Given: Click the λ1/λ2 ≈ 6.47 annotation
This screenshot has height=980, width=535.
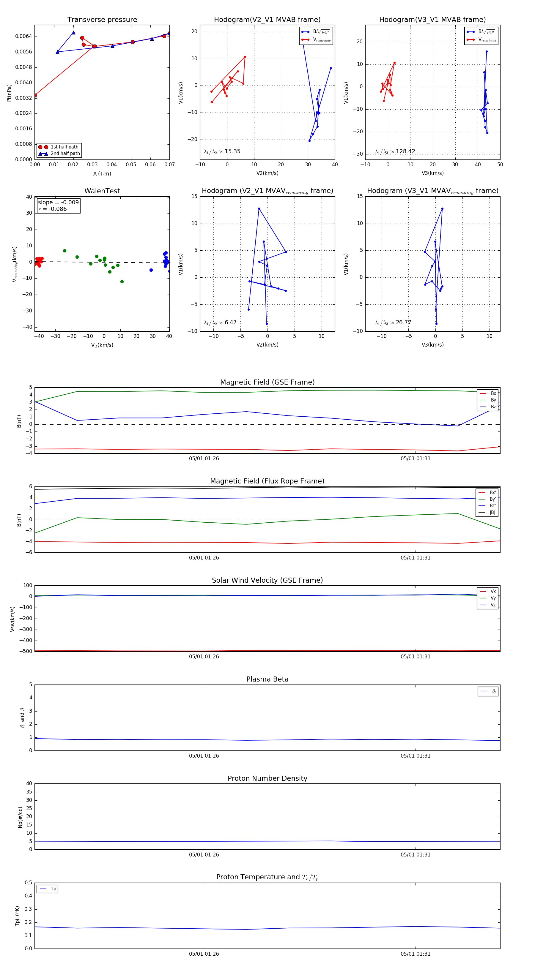Looking at the screenshot, I should pos(220,323).
